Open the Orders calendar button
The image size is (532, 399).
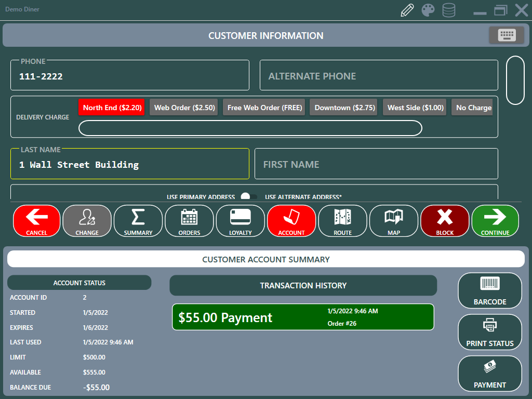[x=189, y=221]
